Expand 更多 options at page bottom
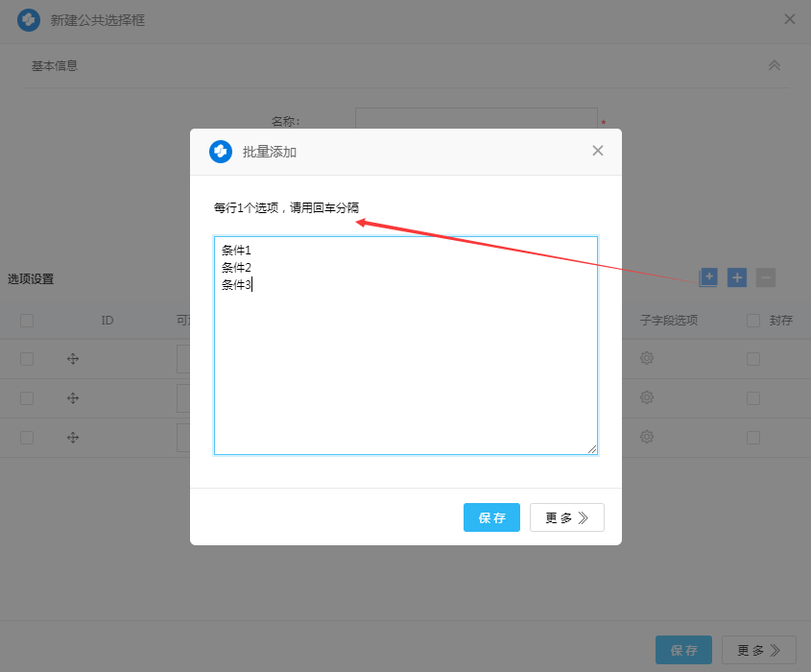This screenshot has height=672, width=811. click(x=758, y=650)
